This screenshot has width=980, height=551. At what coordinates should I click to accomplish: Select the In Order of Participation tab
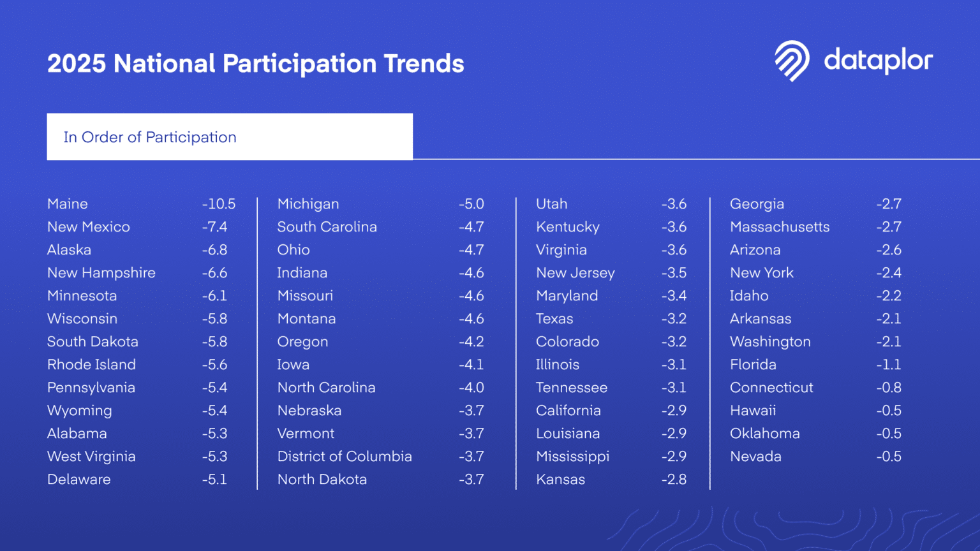click(x=230, y=136)
